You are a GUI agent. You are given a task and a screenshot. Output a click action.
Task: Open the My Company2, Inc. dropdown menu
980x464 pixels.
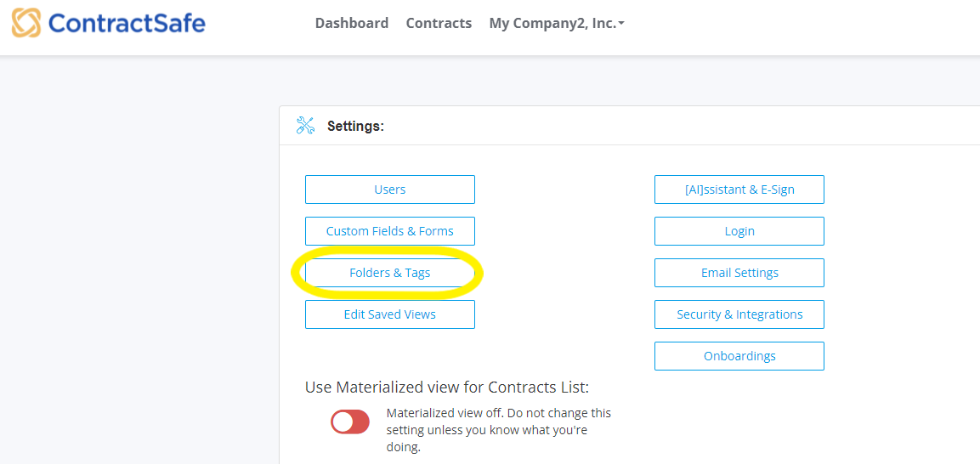(556, 24)
